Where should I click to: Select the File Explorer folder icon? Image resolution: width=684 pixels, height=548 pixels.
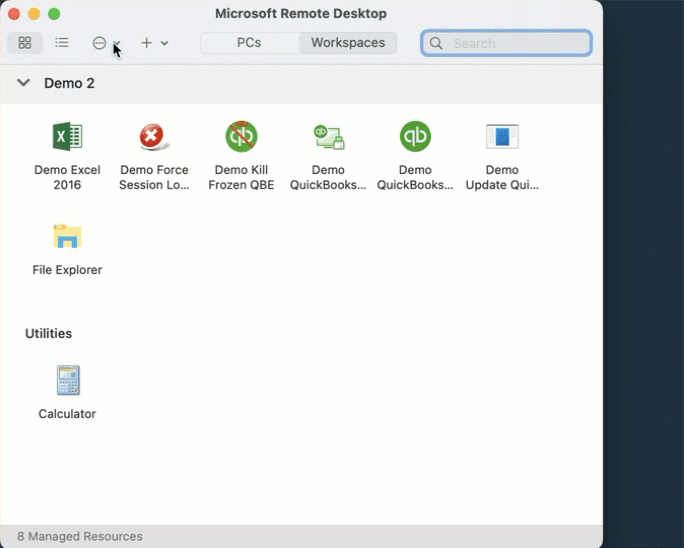pyautogui.click(x=67, y=236)
